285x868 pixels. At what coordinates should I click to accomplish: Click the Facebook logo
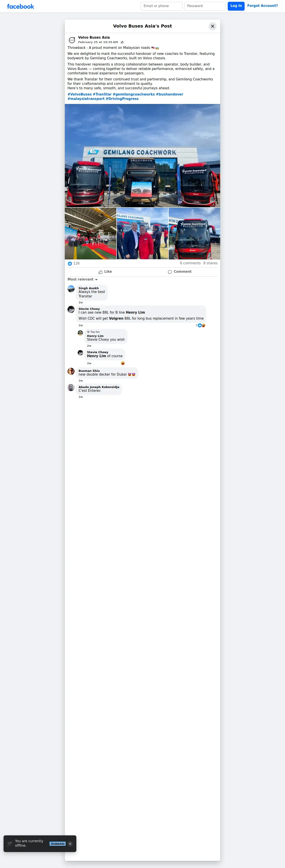[x=21, y=6]
